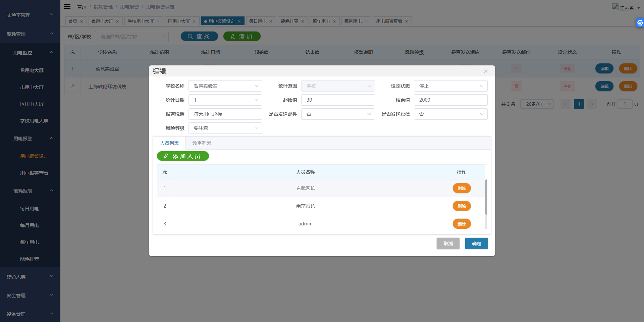The height and width of the screenshot is (322, 644).
Task: Select the 人员列表 tab
Action: coord(169,143)
